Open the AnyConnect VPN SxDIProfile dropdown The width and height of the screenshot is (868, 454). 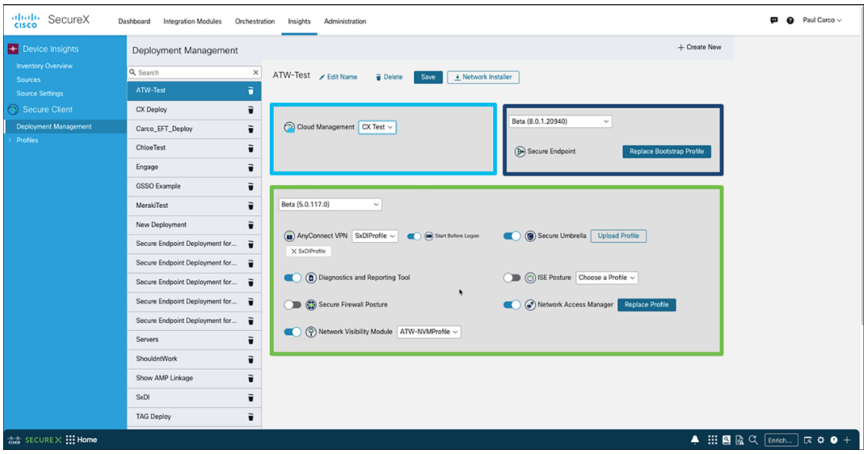pos(374,237)
